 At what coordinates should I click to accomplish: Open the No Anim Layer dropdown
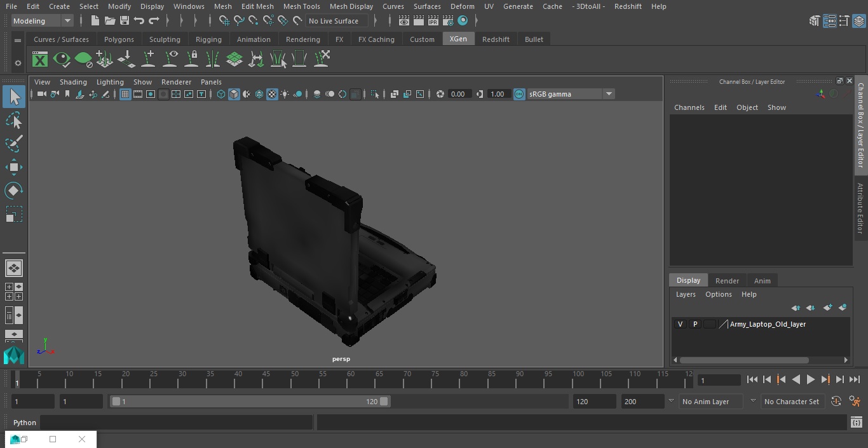(711, 402)
